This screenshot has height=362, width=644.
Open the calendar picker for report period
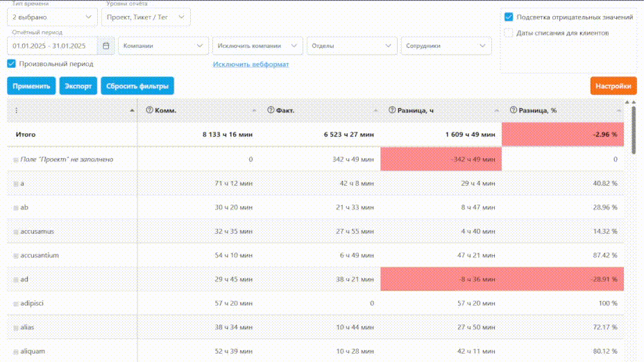(106, 46)
